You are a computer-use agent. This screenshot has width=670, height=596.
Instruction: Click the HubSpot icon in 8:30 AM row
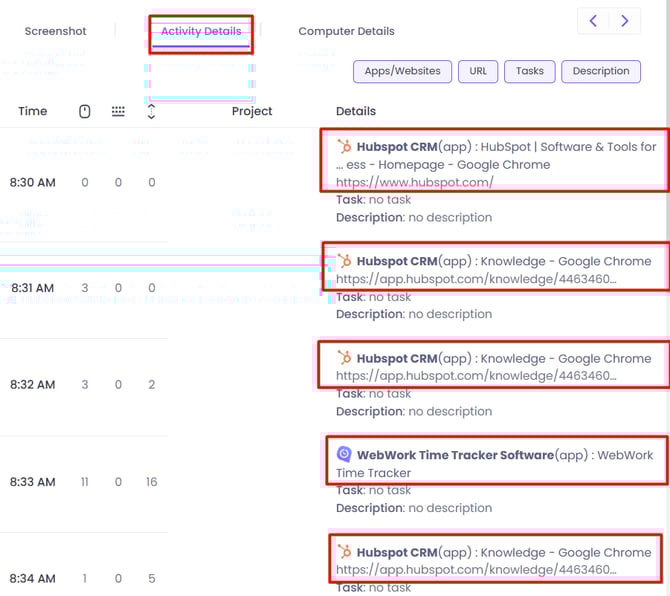[344, 147]
